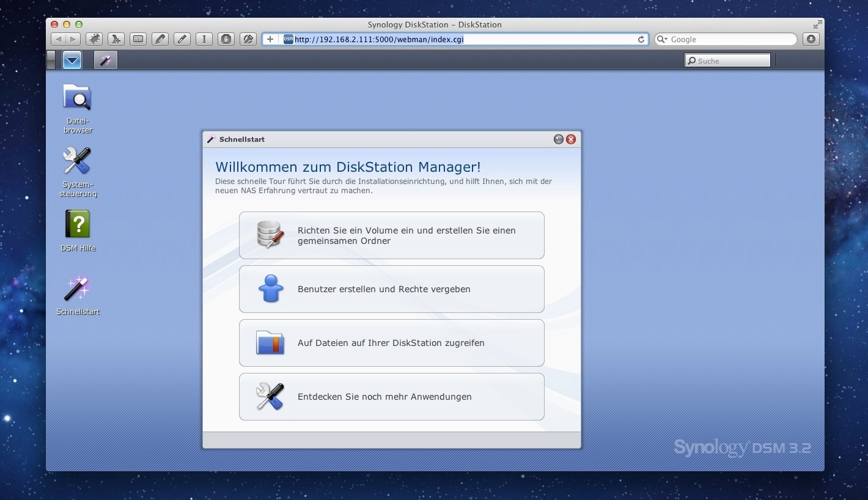Click the database volume icon in Schnellstart
The image size is (868, 500).
click(x=270, y=235)
